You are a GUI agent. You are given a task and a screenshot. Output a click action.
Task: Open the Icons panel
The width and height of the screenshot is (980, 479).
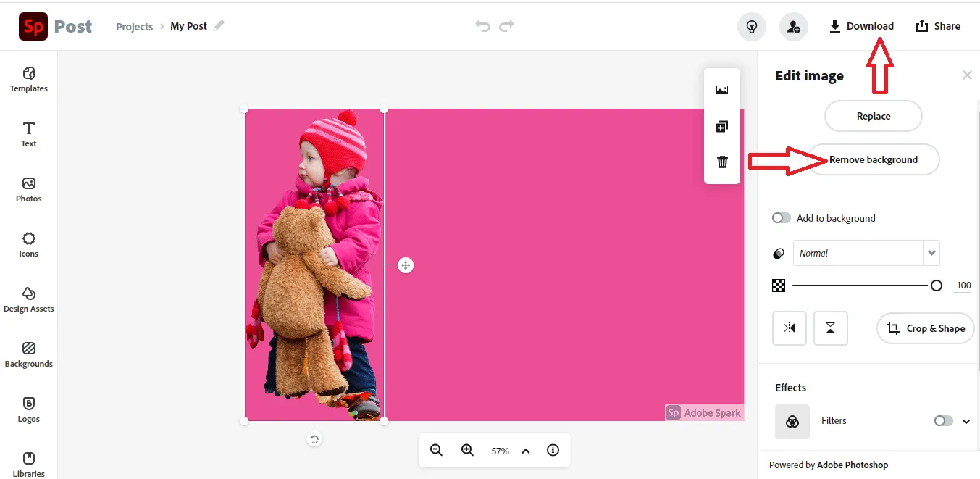tap(29, 245)
